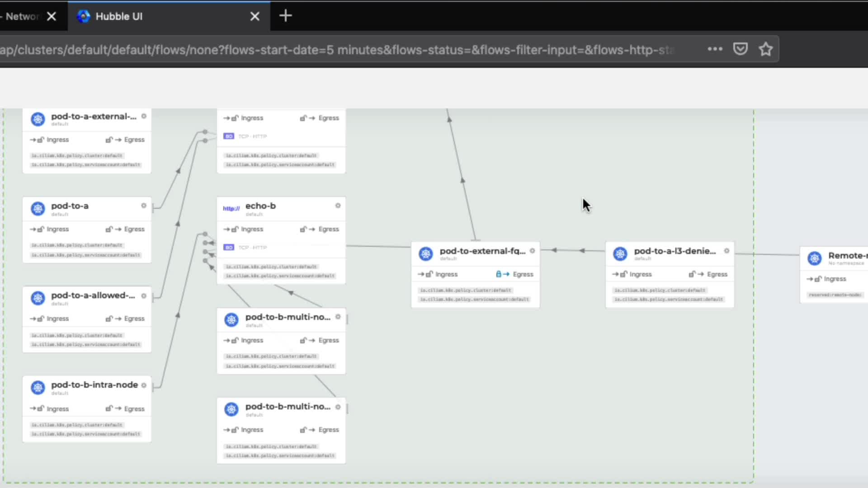Bookmark page with star icon
The height and width of the screenshot is (488, 868).
(765, 49)
